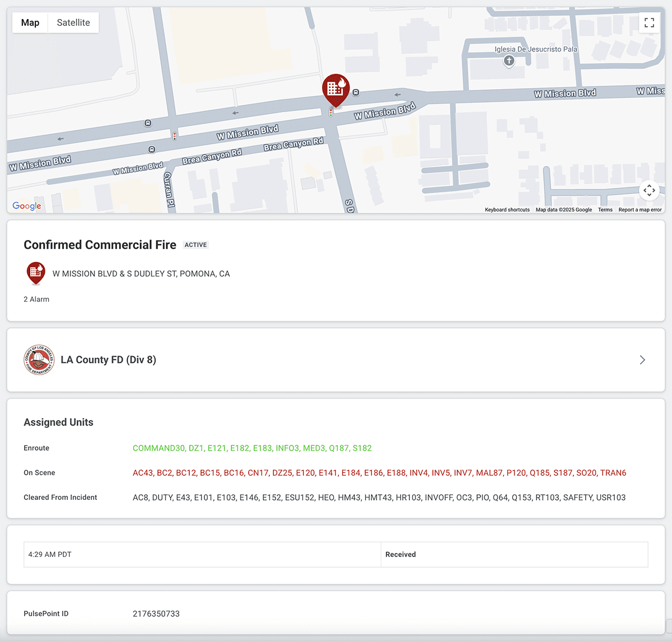Open LA County FD (Div 8) details
Screen dimensions: 672x641
point(108,360)
